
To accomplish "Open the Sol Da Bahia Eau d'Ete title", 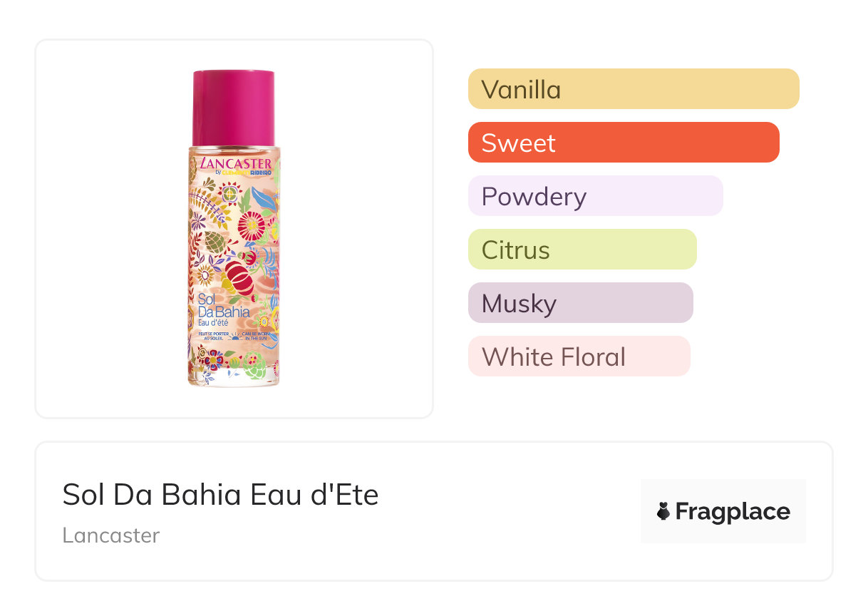I will click(x=220, y=495).
